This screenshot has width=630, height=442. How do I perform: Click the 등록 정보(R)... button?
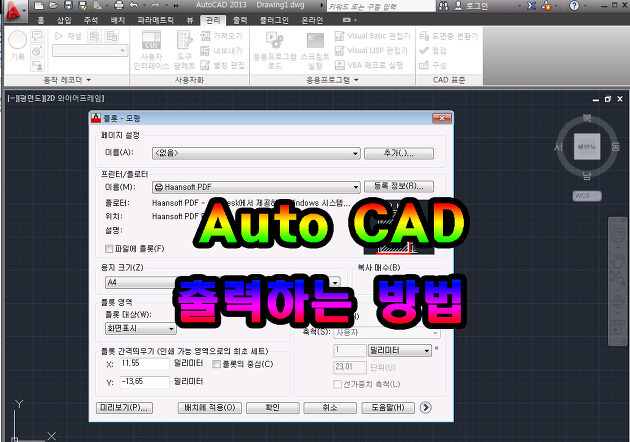click(399, 187)
